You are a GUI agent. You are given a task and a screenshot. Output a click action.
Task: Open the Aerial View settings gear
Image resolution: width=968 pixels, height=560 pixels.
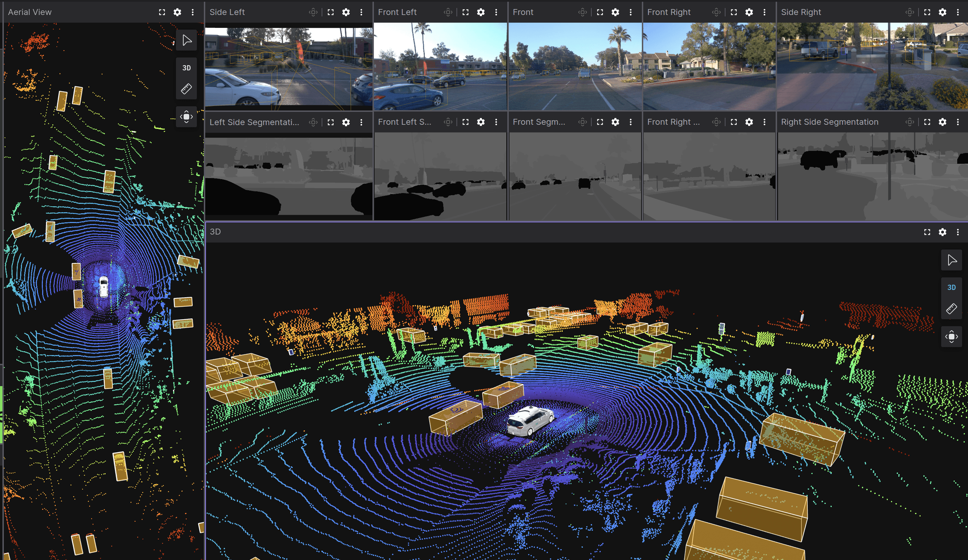(177, 12)
